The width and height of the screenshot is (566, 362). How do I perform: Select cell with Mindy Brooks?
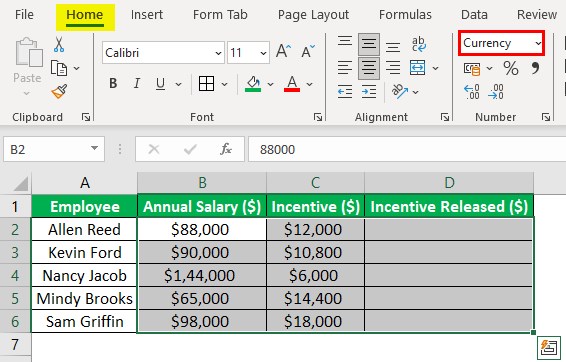click(x=84, y=298)
